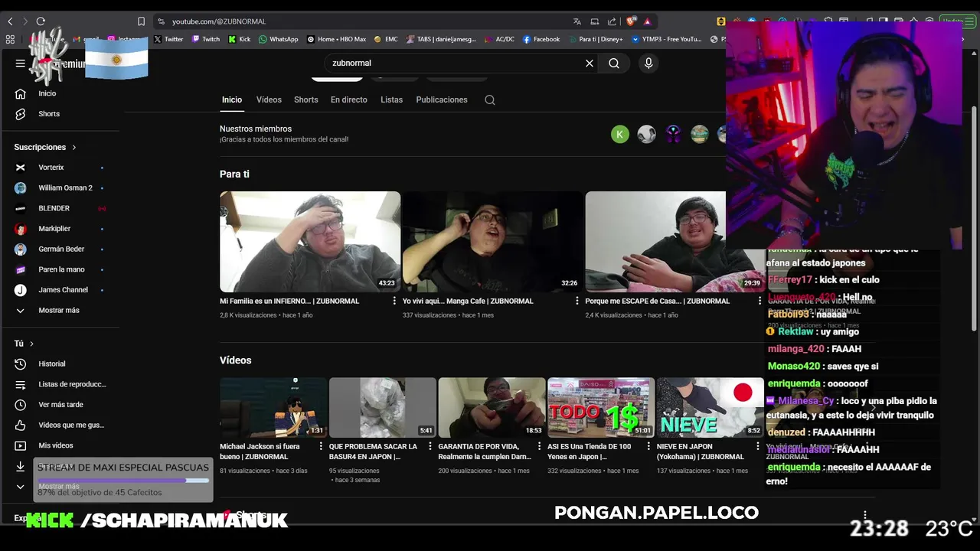Switch to Publicaciones tab
Screen dimensions: 980x551
click(x=442, y=100)
